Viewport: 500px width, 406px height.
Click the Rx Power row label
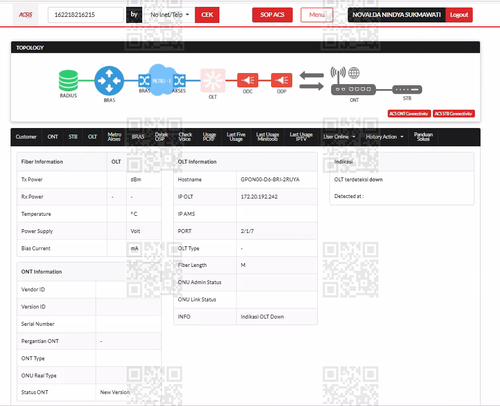tap(32, 197)
